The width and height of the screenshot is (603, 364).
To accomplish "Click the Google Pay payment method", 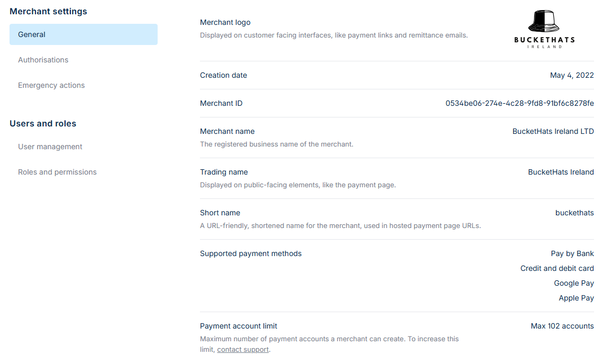I will click(x=574, y=283).
